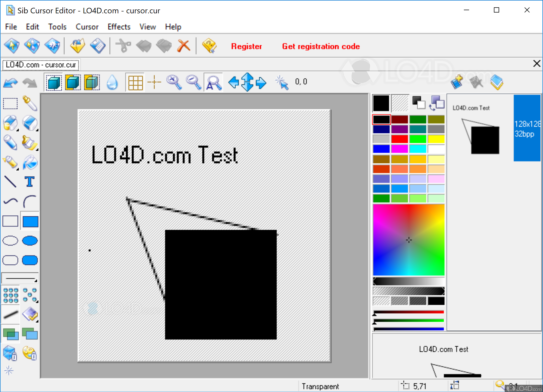
Task: Select the 128x128 32bpp image format
Action: (x=527, y=128)
